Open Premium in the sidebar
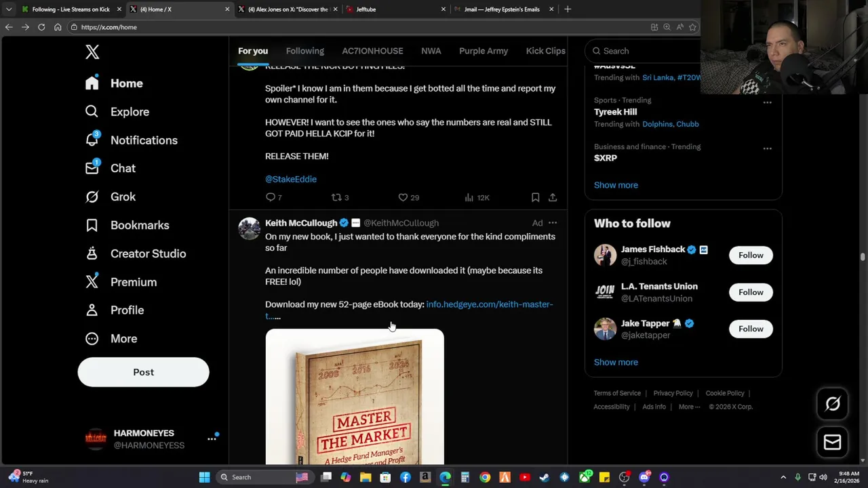 pos(121,282)
